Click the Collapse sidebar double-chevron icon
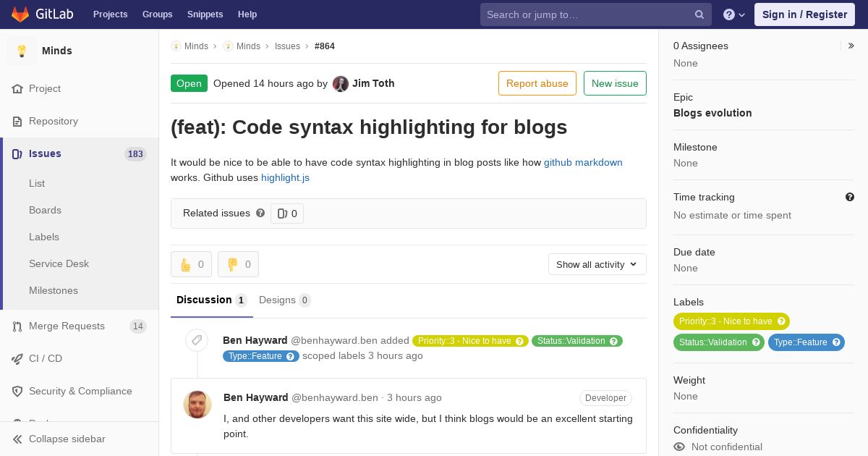The image size is (868, 456). point(17,439)
